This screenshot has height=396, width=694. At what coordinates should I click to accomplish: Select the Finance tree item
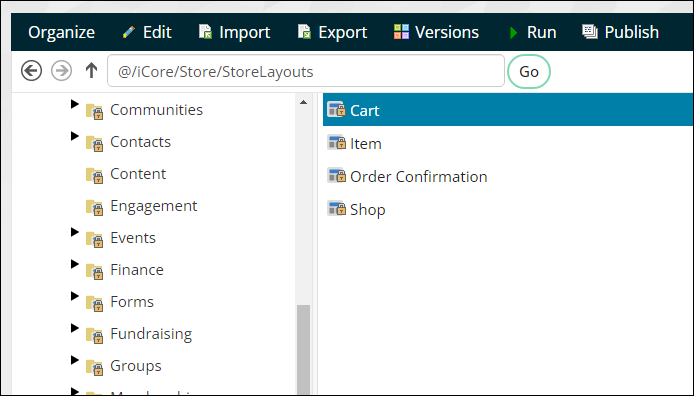click(137, 269)
